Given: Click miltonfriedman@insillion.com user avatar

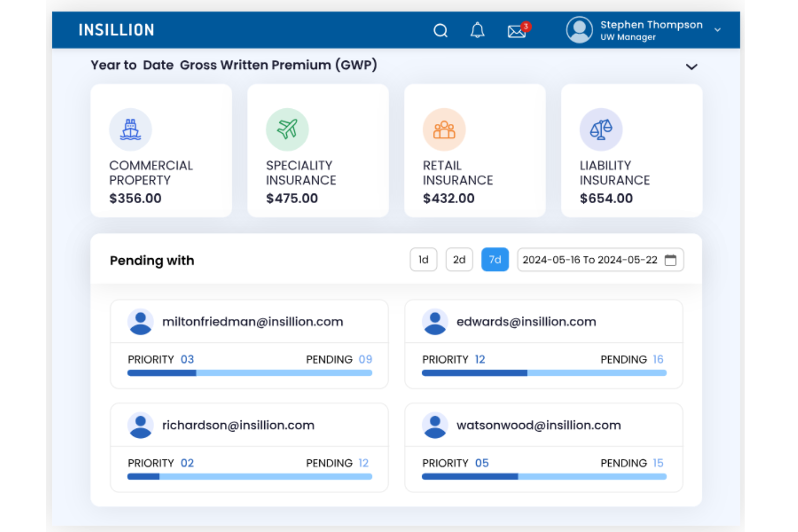Looking at the screenshot, I should 141,322.
